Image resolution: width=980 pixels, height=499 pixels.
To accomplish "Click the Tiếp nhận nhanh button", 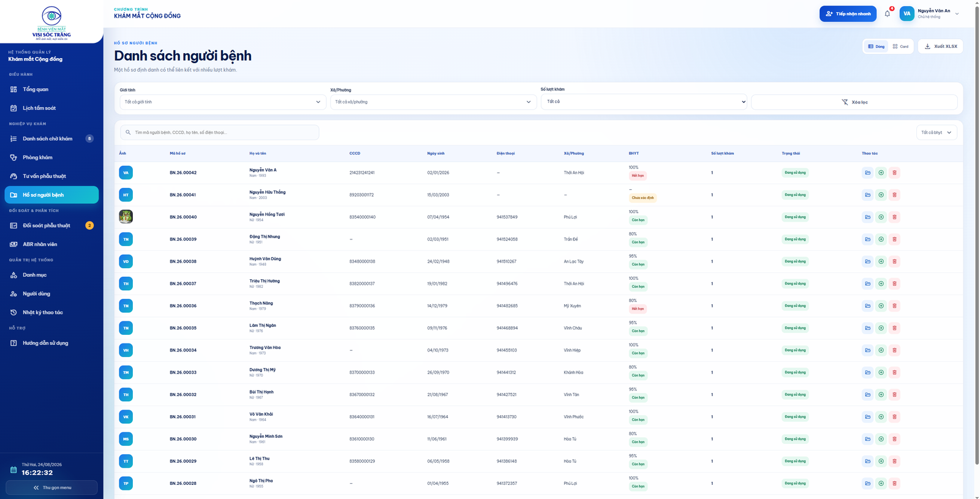I will [x=848, y=13].
